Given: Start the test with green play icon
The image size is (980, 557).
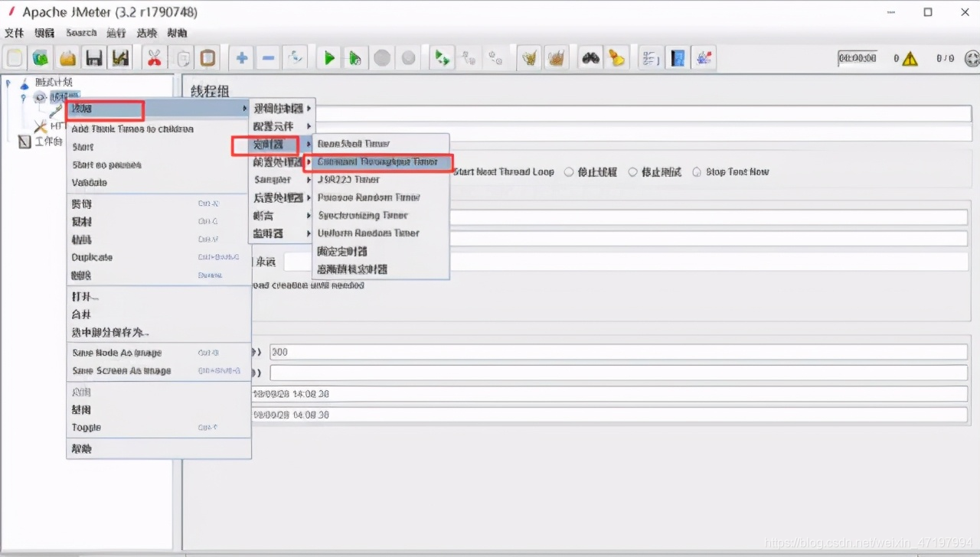Looking at the screenshot, I should [x=329, y=57].
